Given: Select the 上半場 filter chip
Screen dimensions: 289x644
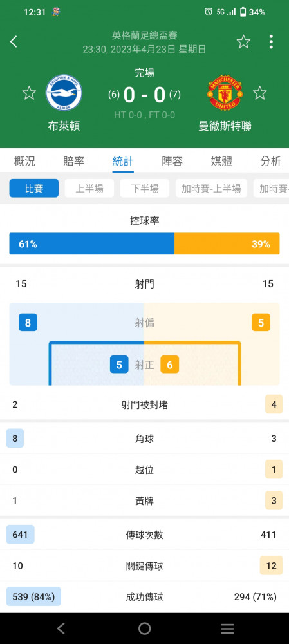Looking at the screenshot, I should point(89,189).
